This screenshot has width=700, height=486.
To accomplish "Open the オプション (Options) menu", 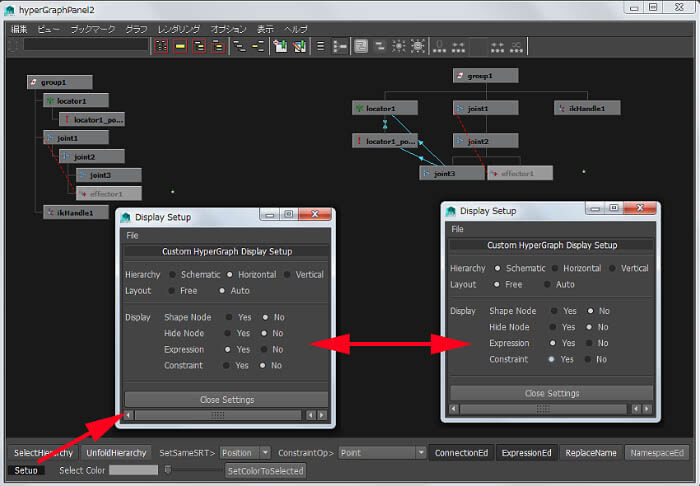I will coord(228,29).
